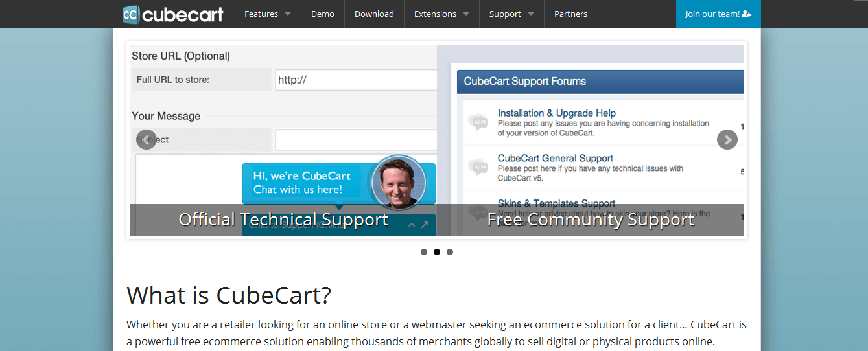The image size is (868, 351).
Task: Advance to the next carousel slide
Action: (727, 139)
